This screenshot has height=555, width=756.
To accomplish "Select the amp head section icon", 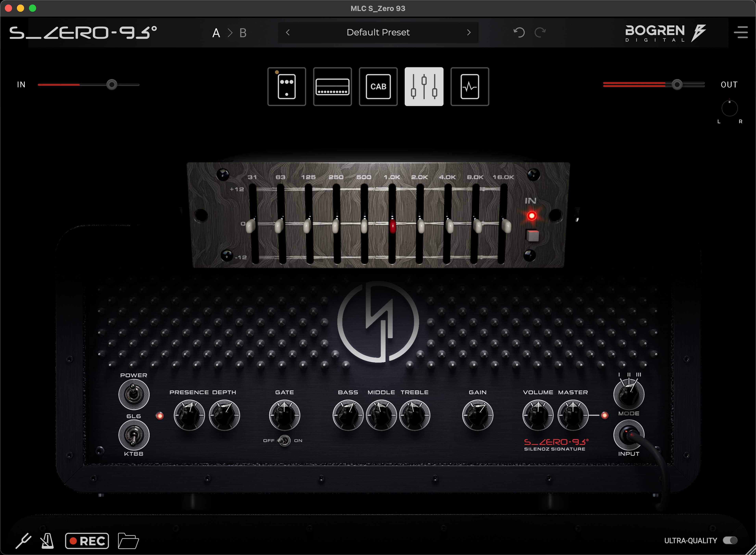I will pyautogui.click(x=332, y=87).
